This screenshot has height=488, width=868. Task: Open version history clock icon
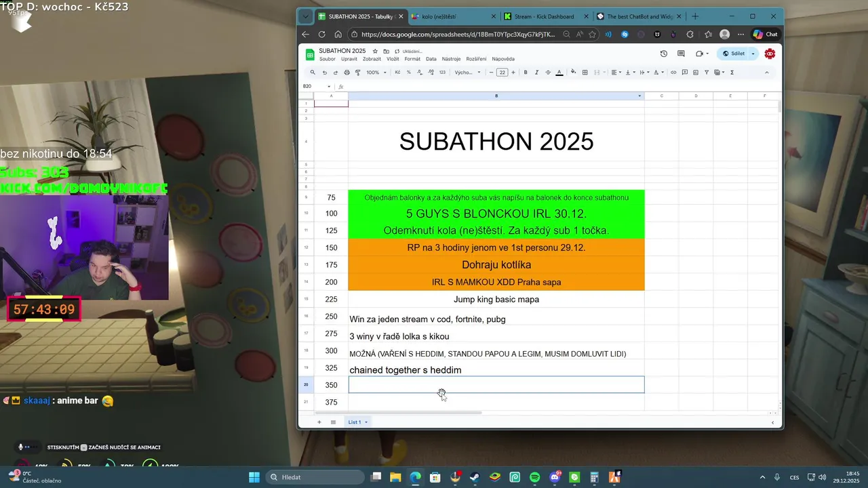coord(664,54)
